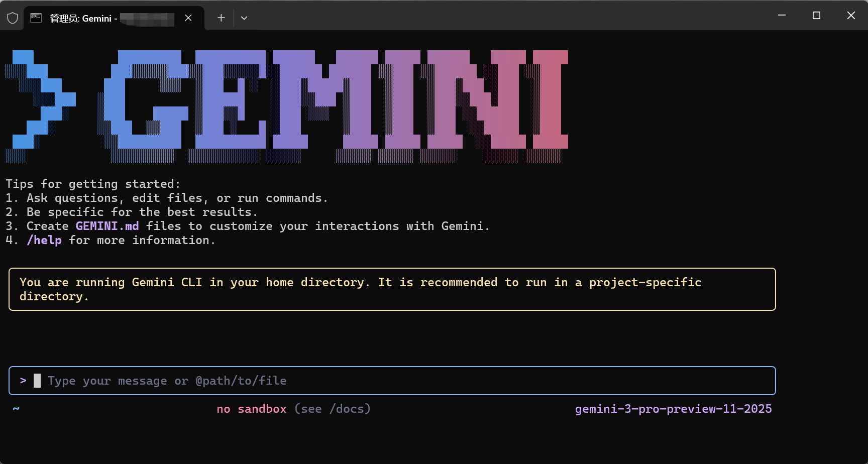Click the shield icon in the title bar

[x=12, y=17]
